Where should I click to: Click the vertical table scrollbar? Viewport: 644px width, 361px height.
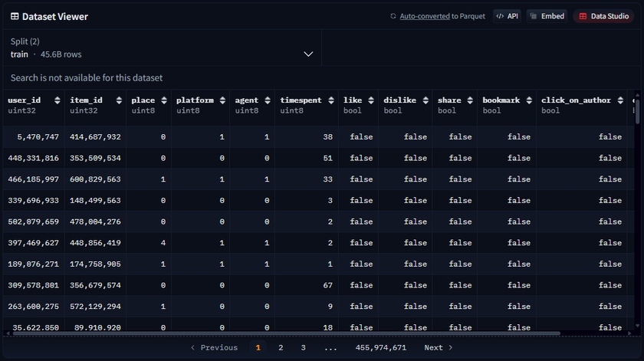click(637, 111)
